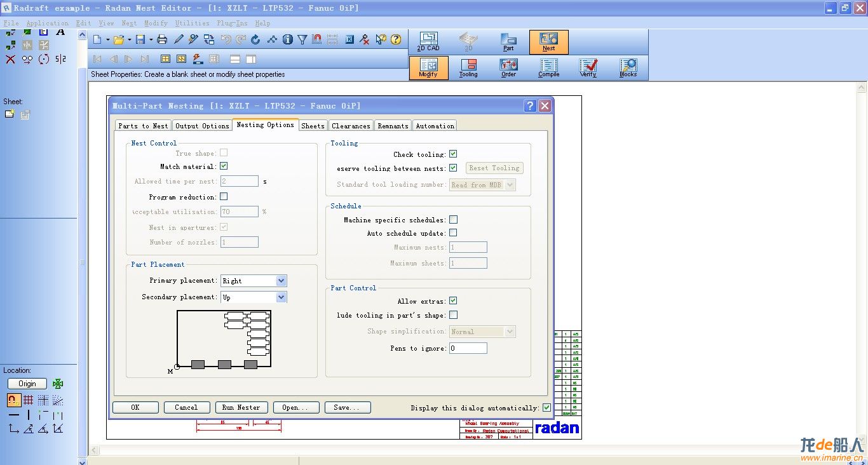
Task: Open the Standard tool loading number dropdown
Action: (482, 185)
